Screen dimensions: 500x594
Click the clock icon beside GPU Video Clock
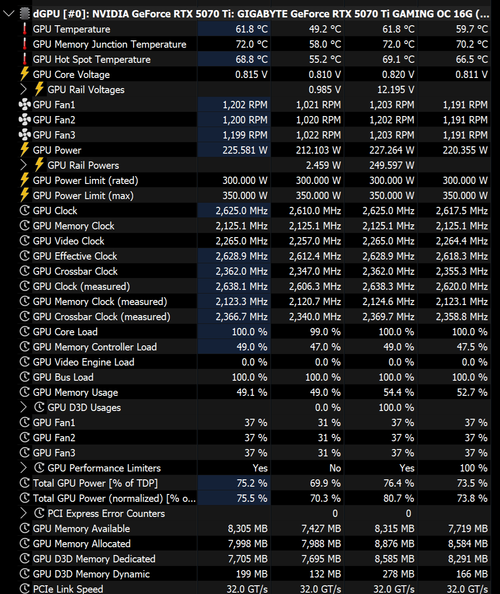point(25,241)
